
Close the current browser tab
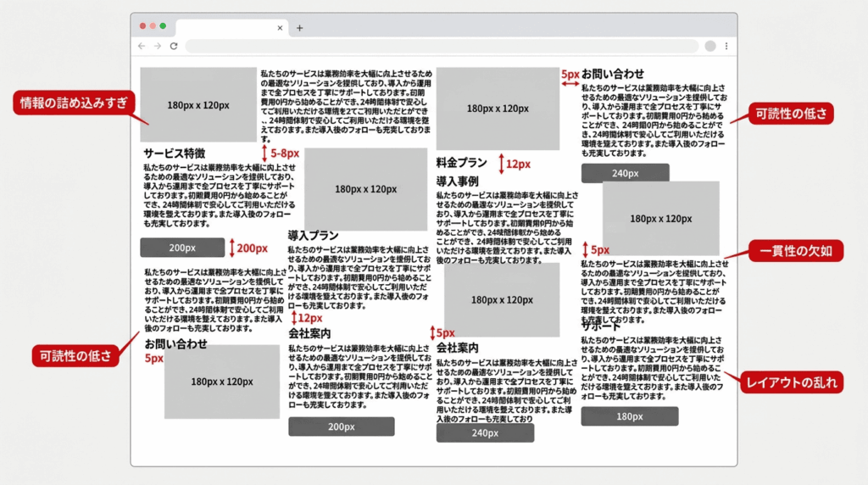280,28
